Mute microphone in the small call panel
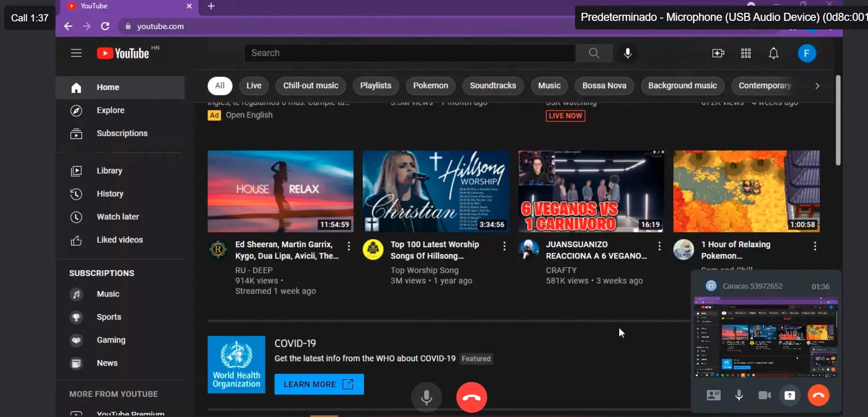The width and height of the screenshot is (868, 417). coord(739,395)
